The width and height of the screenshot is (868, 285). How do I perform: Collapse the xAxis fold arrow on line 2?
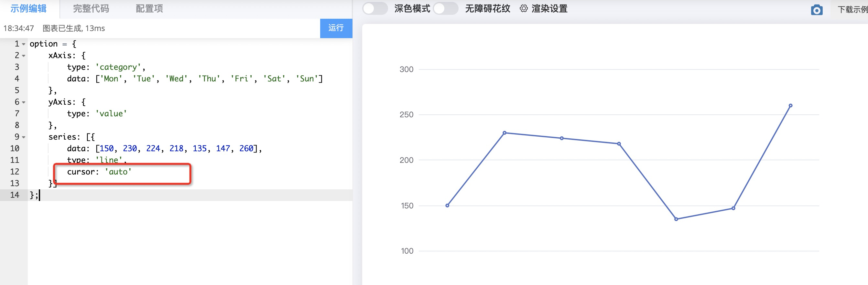point(24,56)
